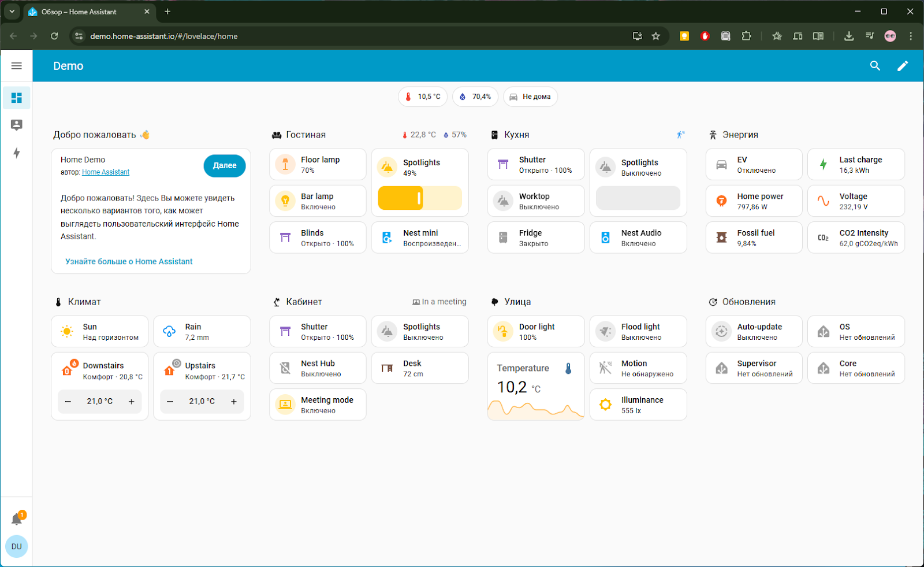Increase Downstairs temperature with plus button
Viewport: 924px width, 567px height.
pyautogui.click(x=132, y=401)
